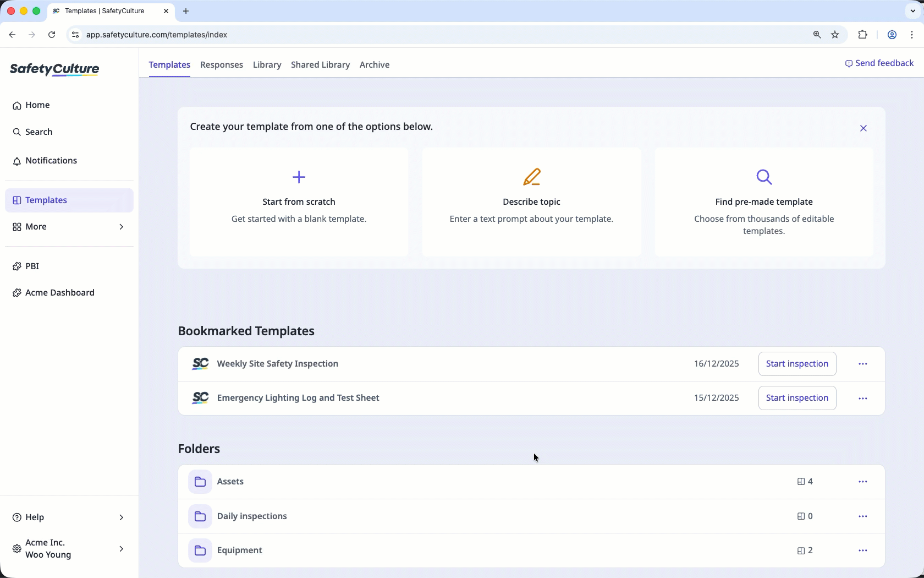Open the Equipment folder
This screenshot has width=924, height=578.
click(531, 550)
